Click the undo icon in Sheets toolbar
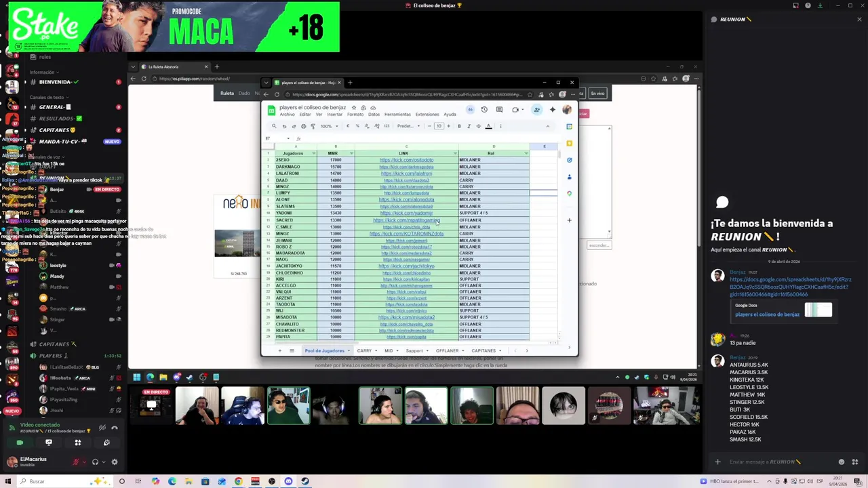This screenshot has height=488, width=868. pyautogui.click(x=284, y=126)
